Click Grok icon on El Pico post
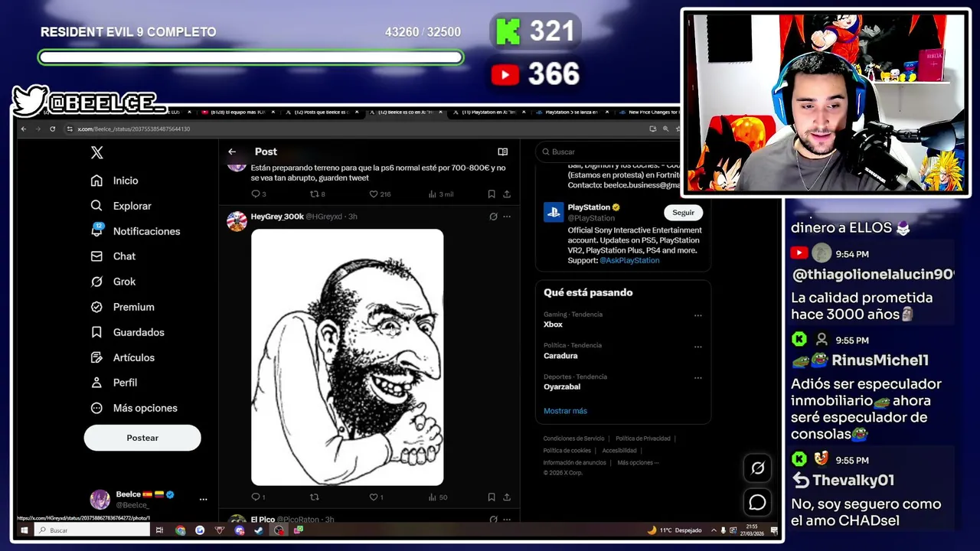The width and height of the screenshot is (980, 551). (x=493, y=519)
